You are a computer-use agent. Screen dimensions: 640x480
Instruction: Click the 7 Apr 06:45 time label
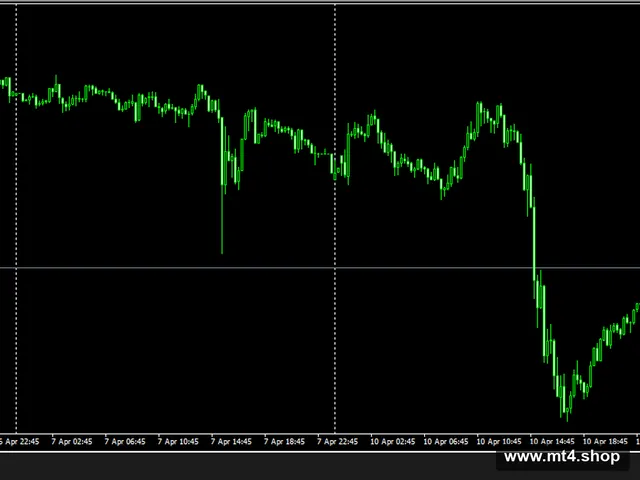pos(125,442)
